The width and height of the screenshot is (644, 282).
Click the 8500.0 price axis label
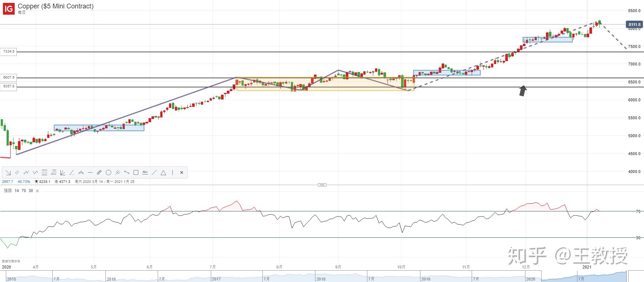pyautogui.click(x=634, y=11)
